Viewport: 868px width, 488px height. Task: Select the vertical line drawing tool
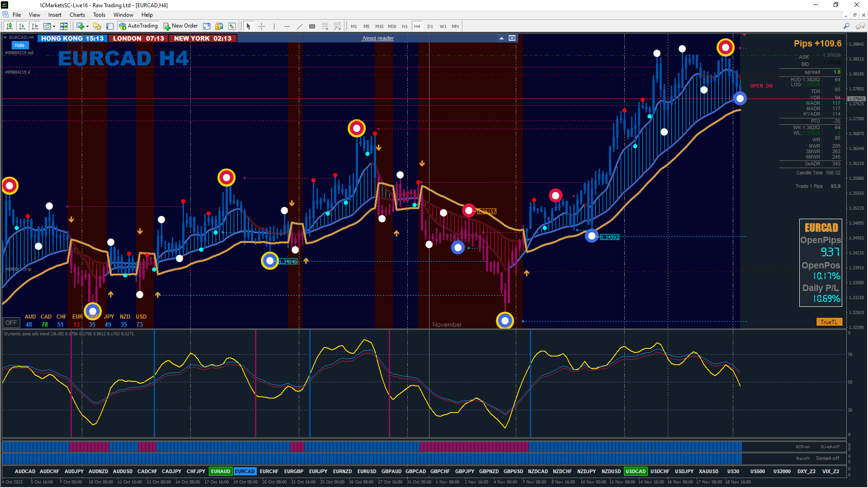point(274,26)
